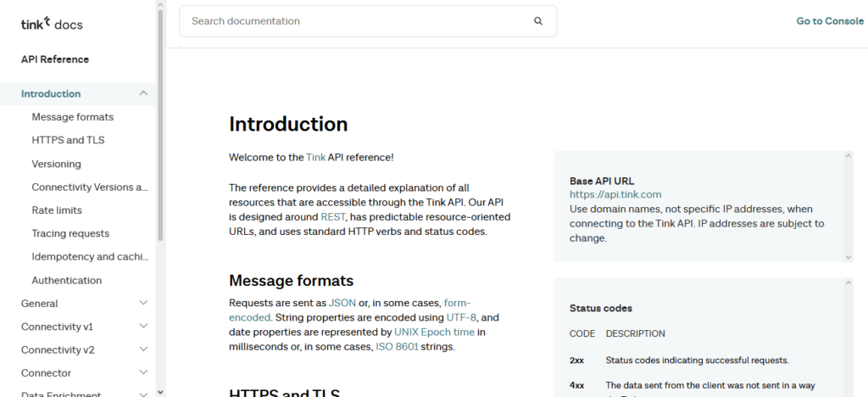Open the https://api.tink.com link
Image resolution: width=868 pixels, height=397 pixels.
[615, 194]
